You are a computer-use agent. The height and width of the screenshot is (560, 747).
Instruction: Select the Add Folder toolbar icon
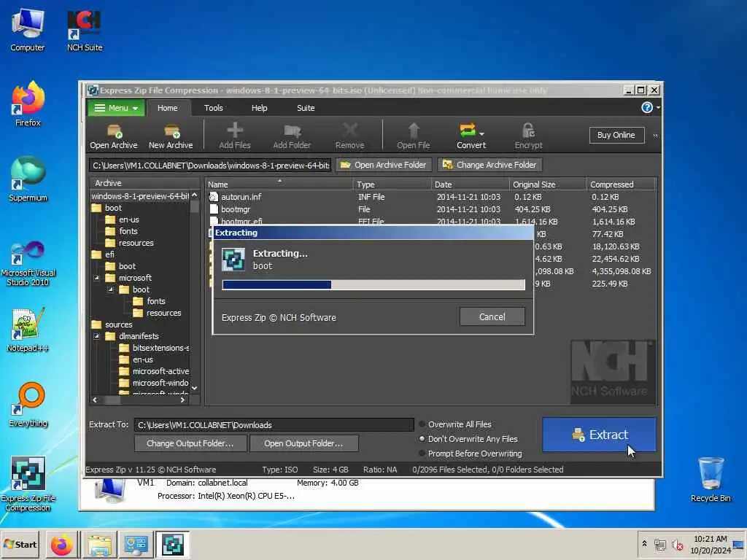click(292, 136)
